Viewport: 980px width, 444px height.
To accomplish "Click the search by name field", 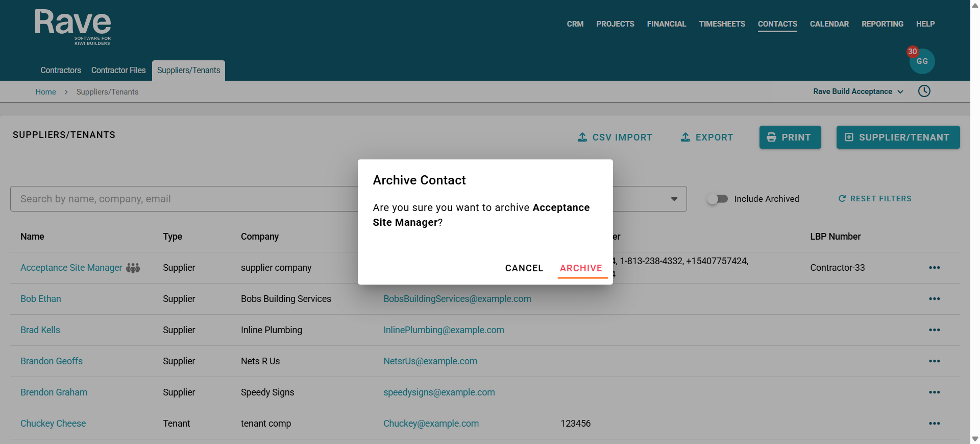I will click(184, 199).
